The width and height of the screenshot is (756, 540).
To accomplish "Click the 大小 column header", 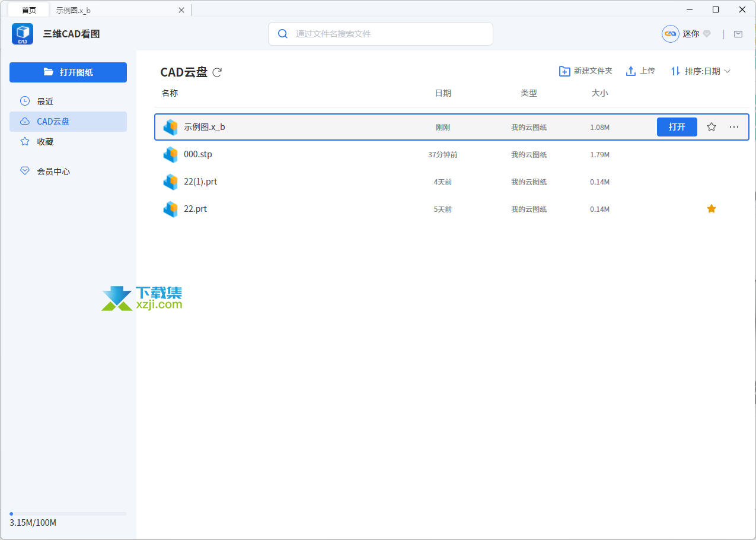I will tap(599, 93).
